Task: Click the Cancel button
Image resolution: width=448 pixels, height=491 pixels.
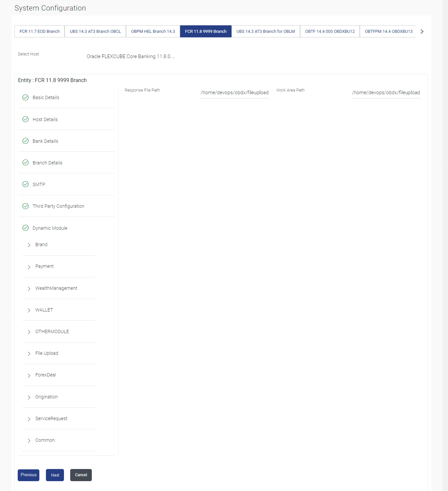Action: (x=81, y=475)
